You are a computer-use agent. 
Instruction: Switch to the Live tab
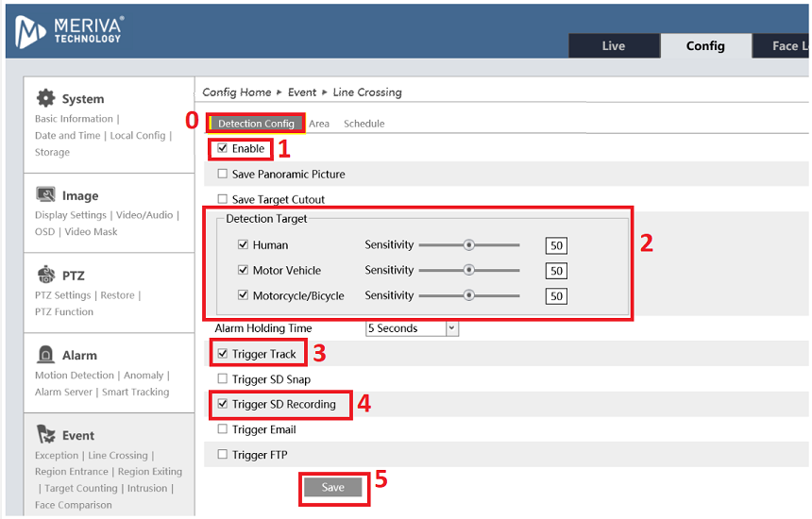[x=614, y=46]
